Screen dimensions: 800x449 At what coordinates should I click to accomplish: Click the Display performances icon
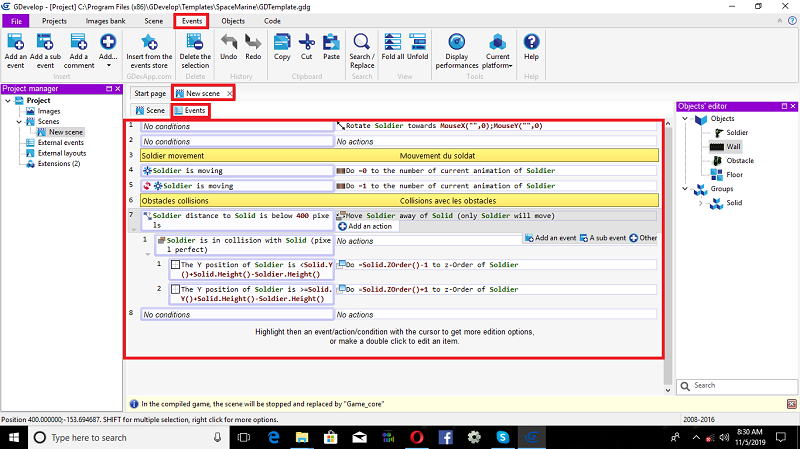pos(457,43)
